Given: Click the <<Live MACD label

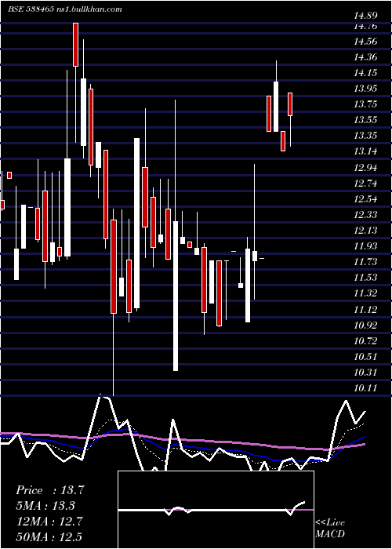Looking at the screenshot, I should click(330, 528).
